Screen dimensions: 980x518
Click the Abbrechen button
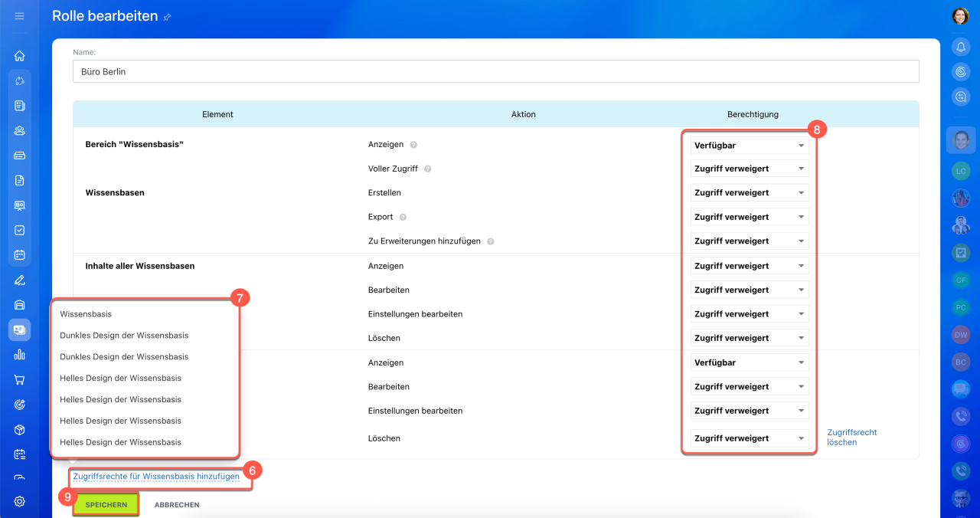[177, 505]
